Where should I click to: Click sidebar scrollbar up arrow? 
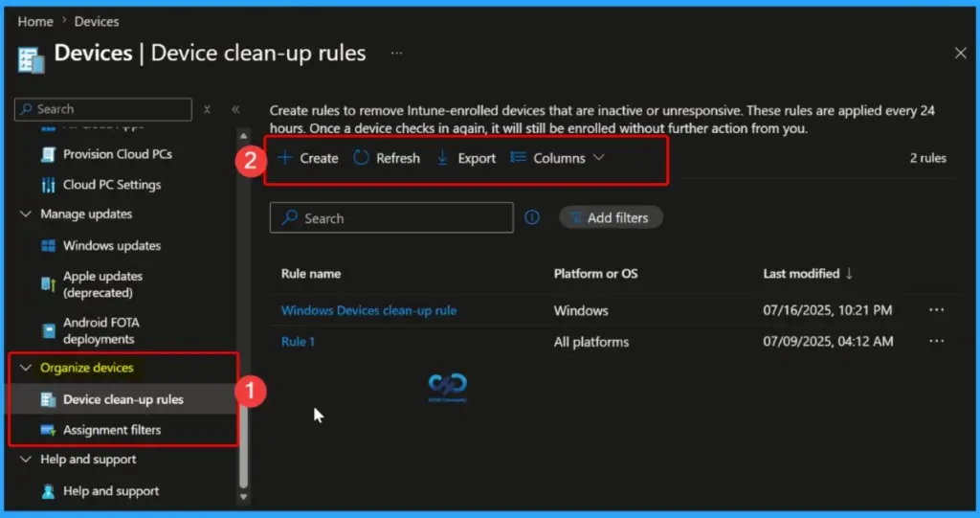[x=244, y=136]
